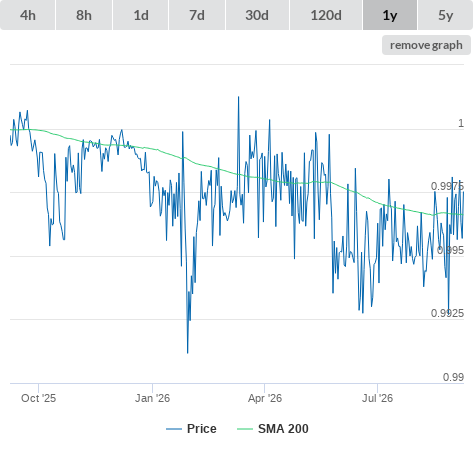Switch to the 5y time range
474x455 pixels.
[x=445, y=15]
